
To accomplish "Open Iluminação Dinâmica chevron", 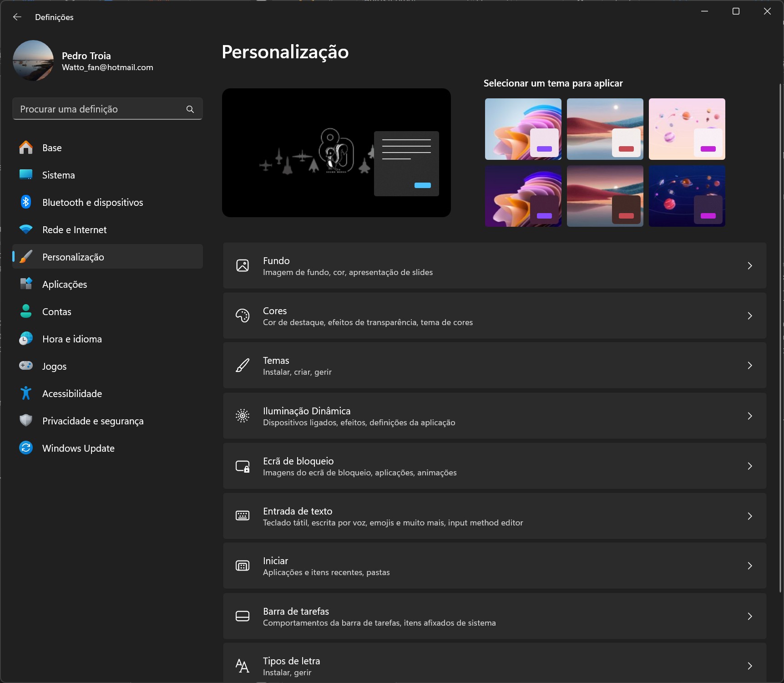I will [749, 416].
